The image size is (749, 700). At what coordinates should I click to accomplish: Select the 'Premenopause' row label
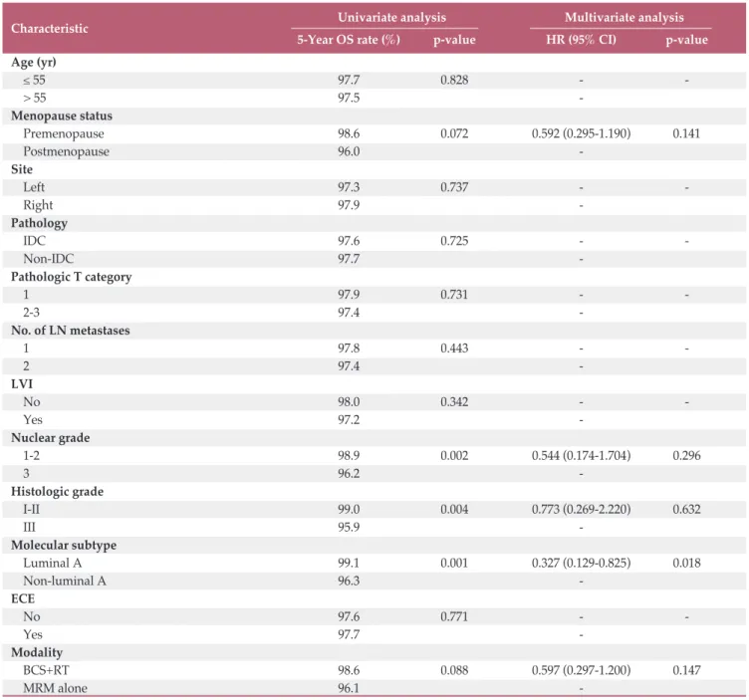(x=64, y=133)
